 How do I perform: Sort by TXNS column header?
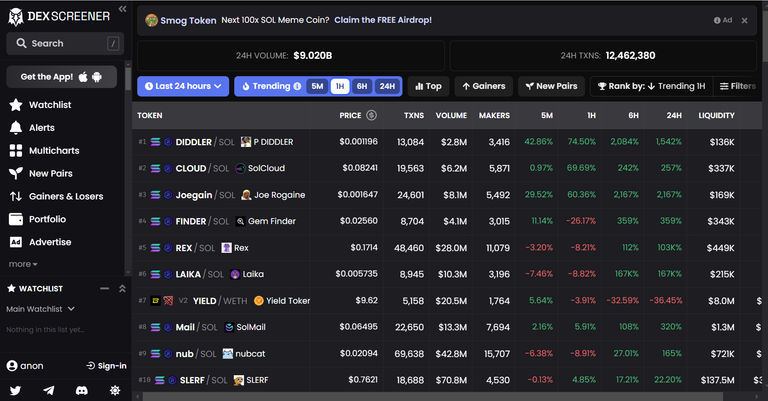pos(414,116)
